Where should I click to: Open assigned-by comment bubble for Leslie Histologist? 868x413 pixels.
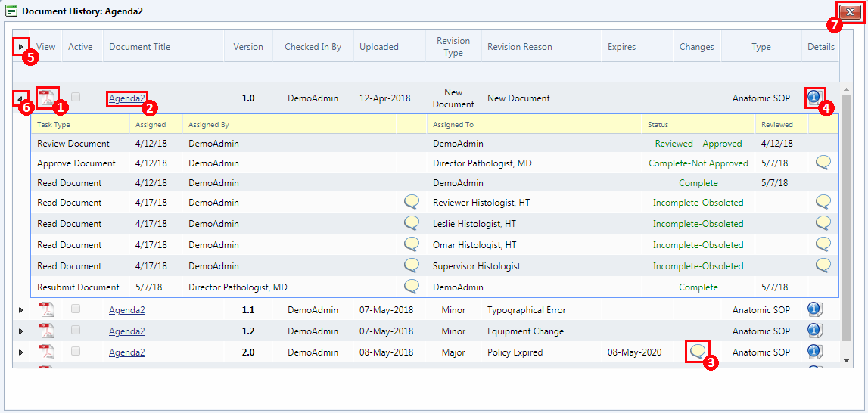click(412, 224)
